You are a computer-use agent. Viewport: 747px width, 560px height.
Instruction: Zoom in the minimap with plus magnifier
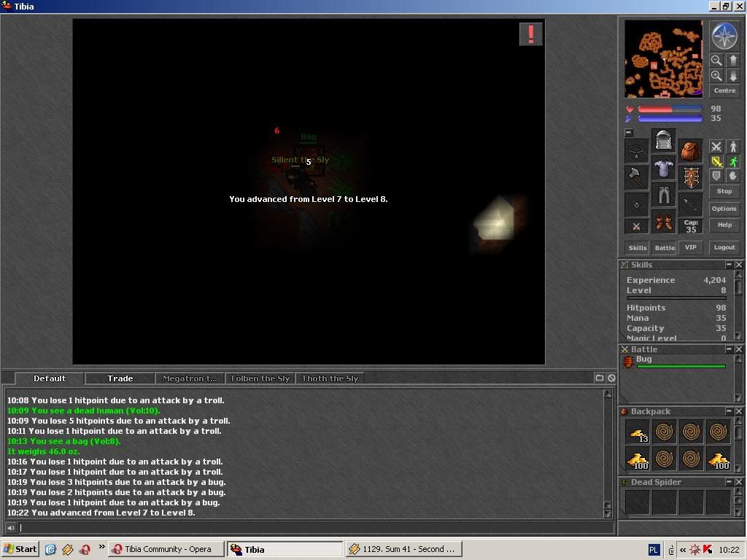pyautogui.click(x=716, y=76)
